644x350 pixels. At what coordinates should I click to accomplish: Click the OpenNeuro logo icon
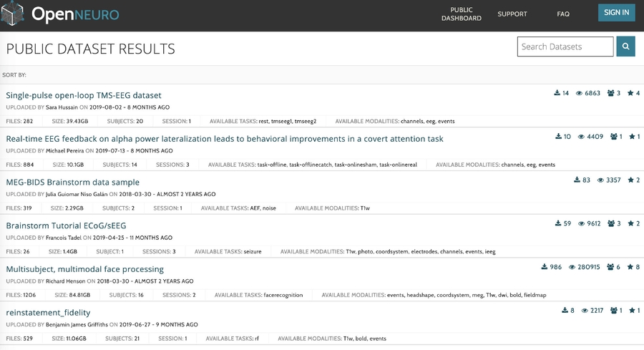pos(14,14)
